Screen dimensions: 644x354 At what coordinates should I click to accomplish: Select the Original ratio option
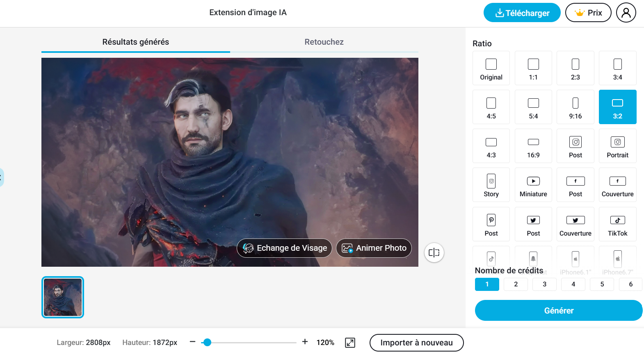tap(491, 68)
